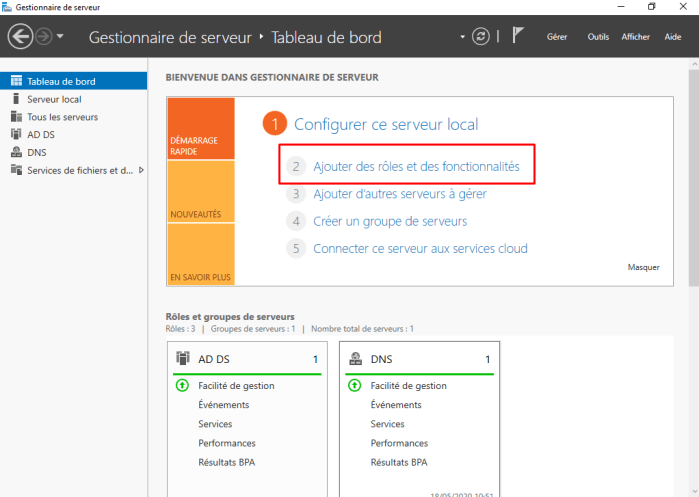
Task: Click the green status icon in DNS tile
Action: coord(354,385)
